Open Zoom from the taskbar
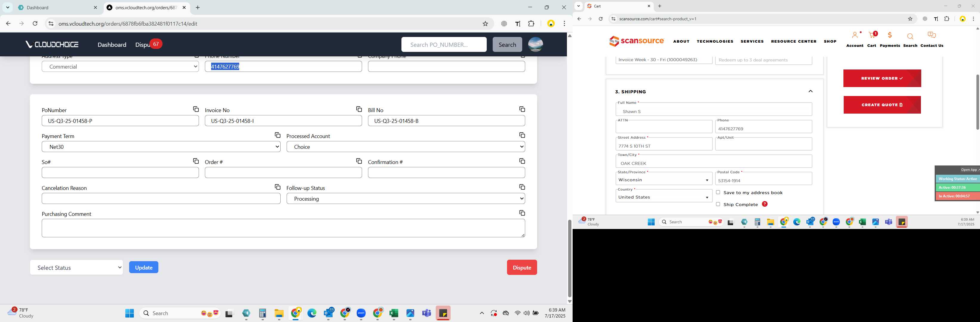980x322 pixels. tap(361, 313)
